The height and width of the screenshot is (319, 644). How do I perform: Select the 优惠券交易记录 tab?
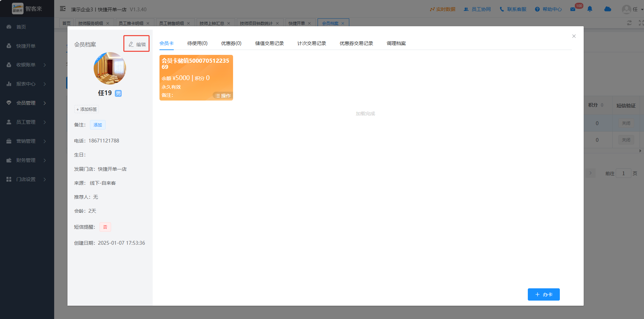[356, 43]
